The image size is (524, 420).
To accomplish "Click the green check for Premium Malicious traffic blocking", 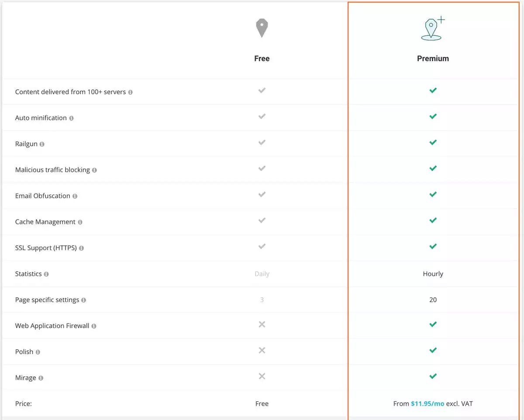I will [x=433, y=169].
